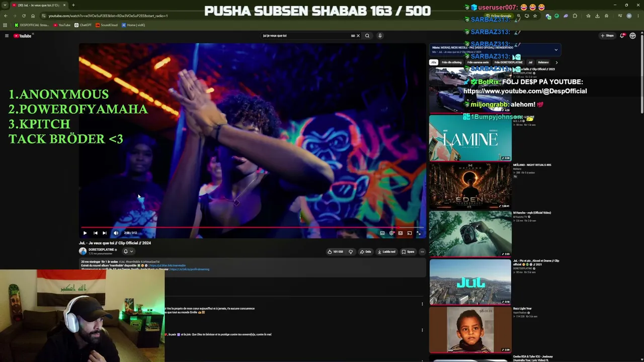Go to the YouTube home logo
The width and height of the screenshot is (644, 362).
tap(23, 36)
